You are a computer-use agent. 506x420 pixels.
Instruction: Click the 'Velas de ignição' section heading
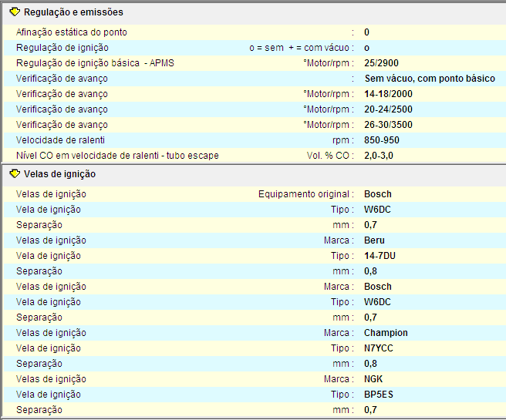(59, 174)
